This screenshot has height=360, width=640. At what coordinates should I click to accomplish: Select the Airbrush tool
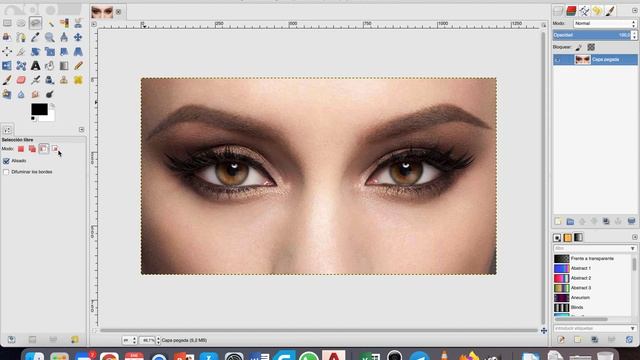(36, 80)
